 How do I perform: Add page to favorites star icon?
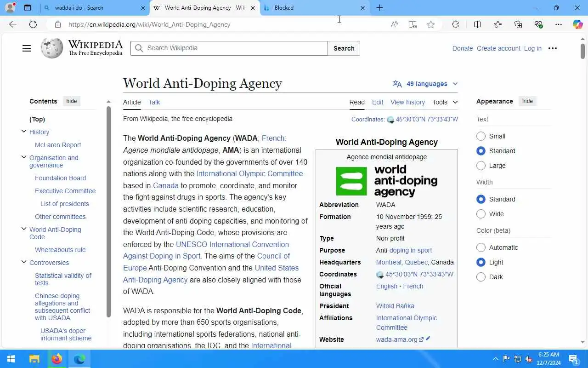click(431, 24)
